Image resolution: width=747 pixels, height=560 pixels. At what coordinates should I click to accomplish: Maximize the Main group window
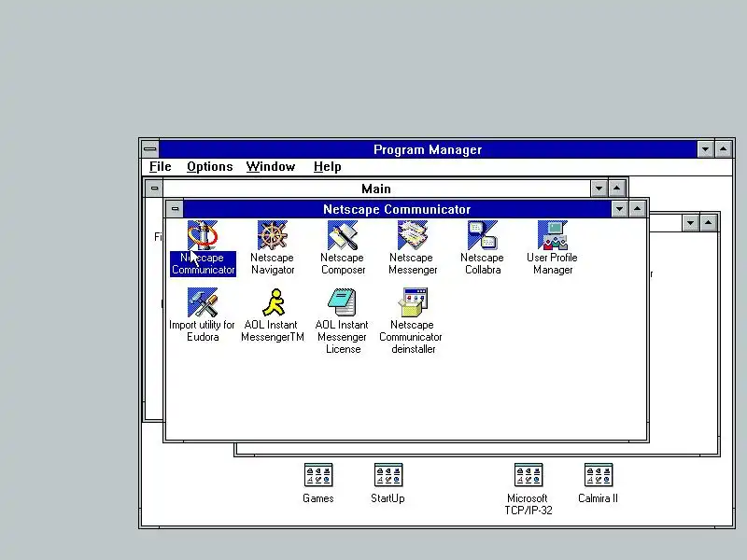click(x=617, y=189)
